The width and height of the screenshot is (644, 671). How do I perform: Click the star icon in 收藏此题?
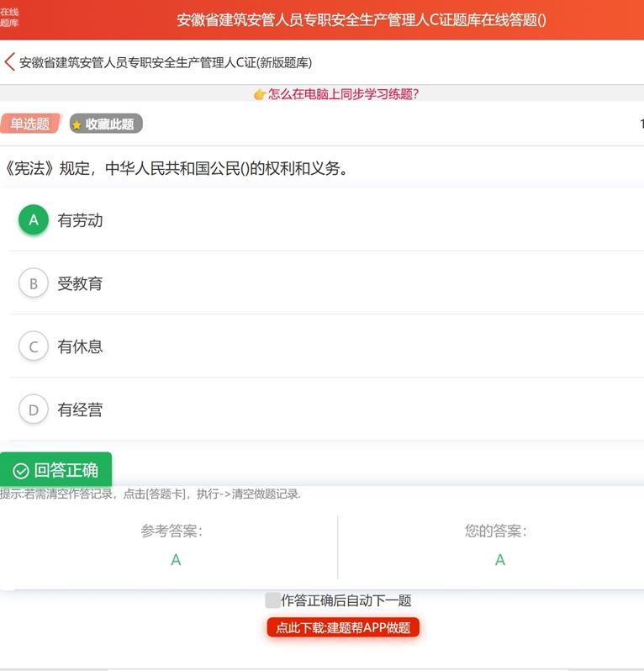(77, 124)
